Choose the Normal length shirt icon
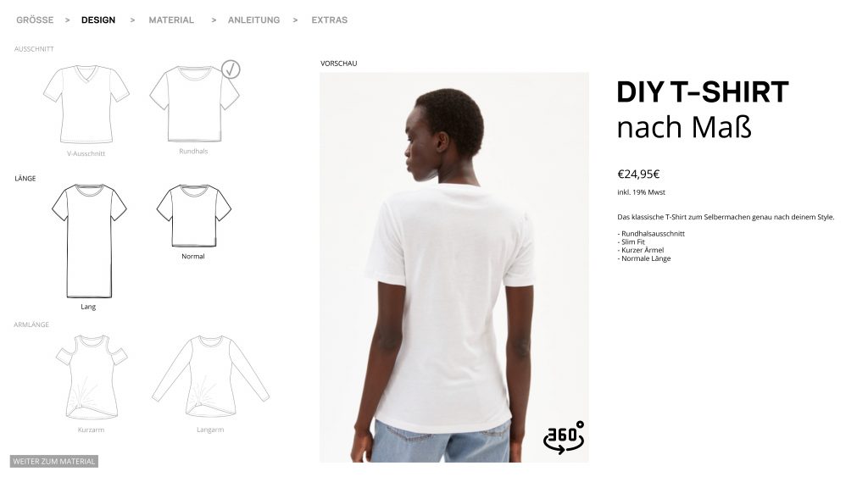This screenshot has width=868, height=488. (194, 216)
